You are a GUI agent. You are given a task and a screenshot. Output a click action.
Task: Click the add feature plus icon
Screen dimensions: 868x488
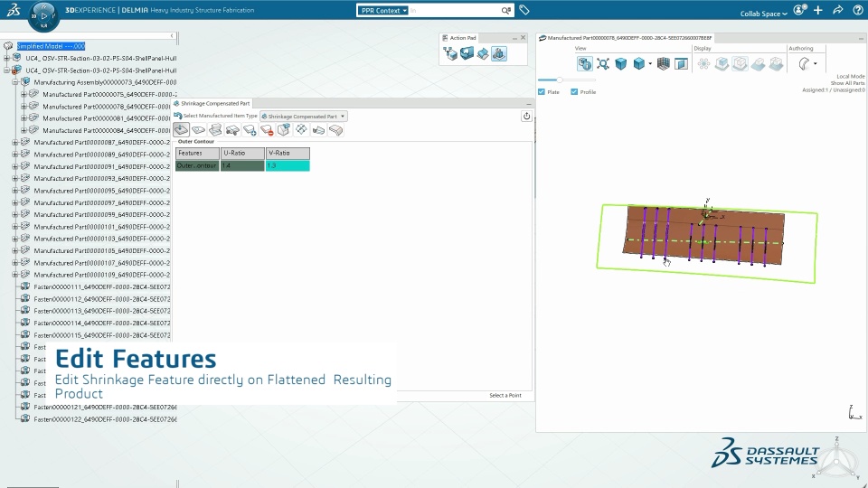click(x=250, y=130)
